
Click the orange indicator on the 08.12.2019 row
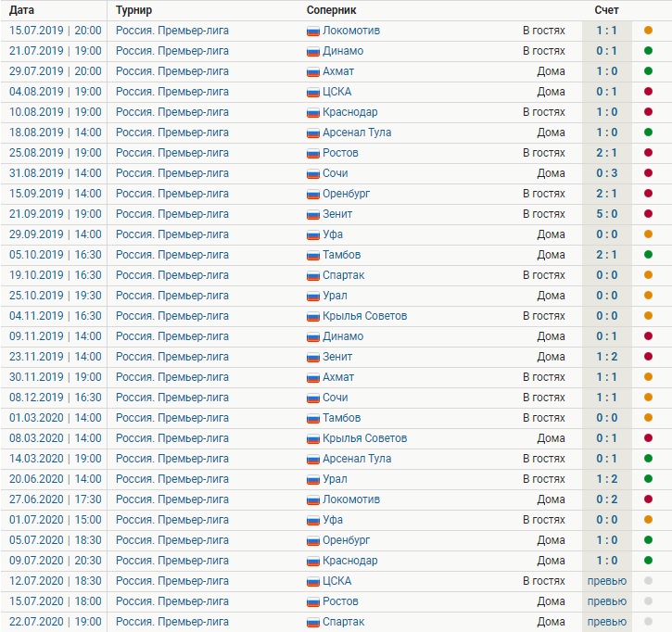coord(648,398)
